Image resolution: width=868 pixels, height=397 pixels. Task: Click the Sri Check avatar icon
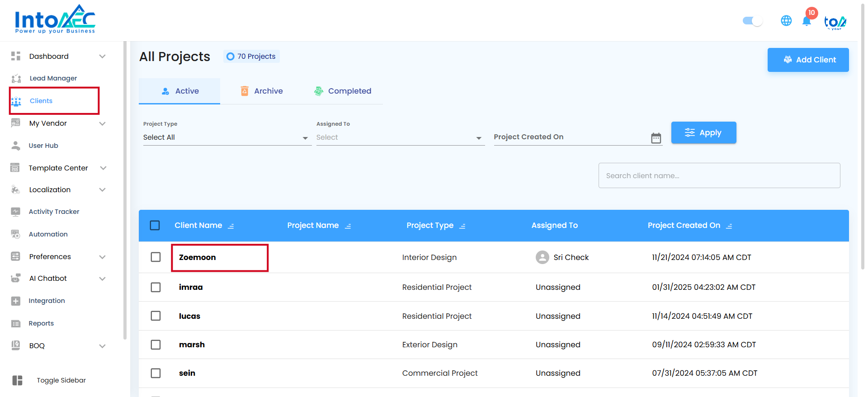coord(542,257)
